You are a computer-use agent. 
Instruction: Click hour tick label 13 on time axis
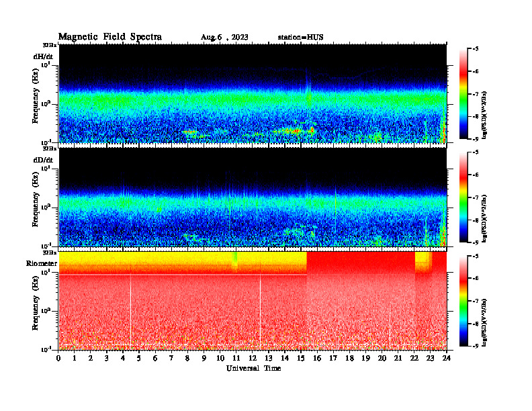pos(269,358)
